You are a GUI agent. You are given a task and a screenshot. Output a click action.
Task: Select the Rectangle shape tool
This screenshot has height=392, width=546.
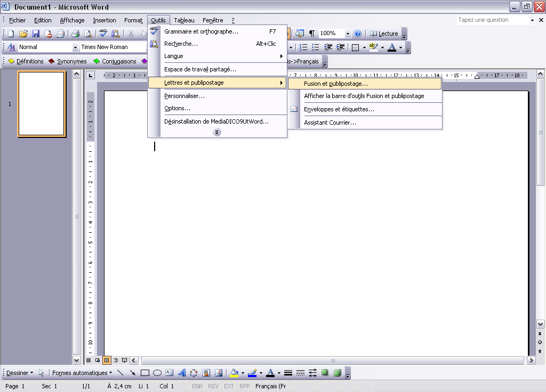pos(145,373)
